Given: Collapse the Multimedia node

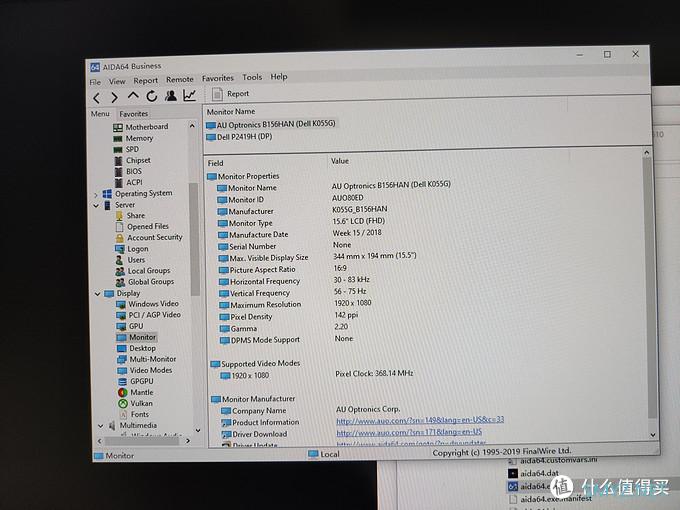Looking at the screenshot, I should pyautogui.click(x=101, y=426).
